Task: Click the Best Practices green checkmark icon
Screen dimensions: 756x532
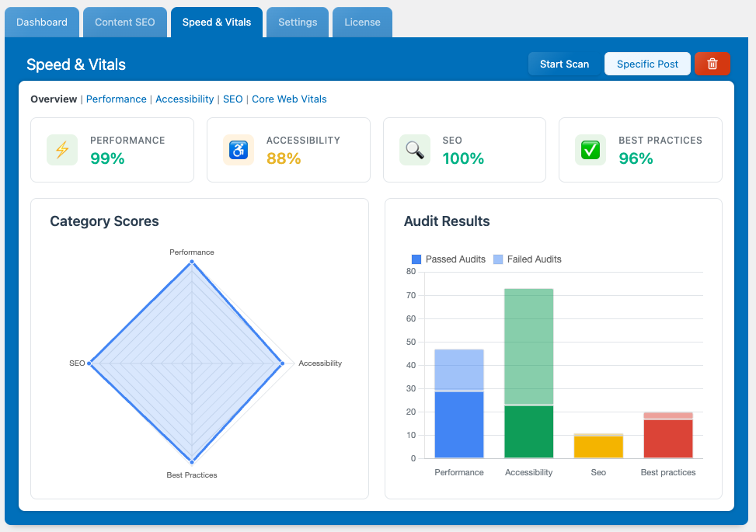Action: 591,150
